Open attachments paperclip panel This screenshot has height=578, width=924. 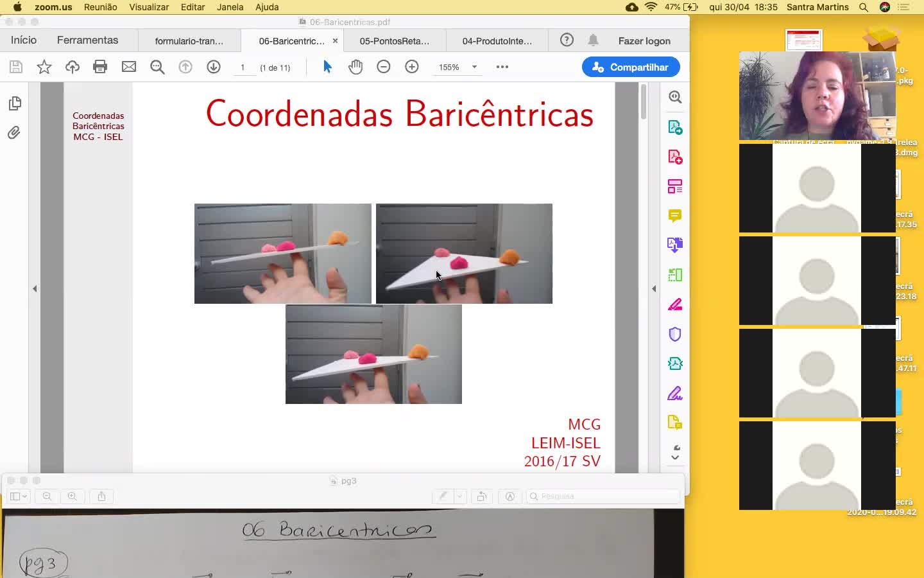pyautogui.click(x=14, y=133)
